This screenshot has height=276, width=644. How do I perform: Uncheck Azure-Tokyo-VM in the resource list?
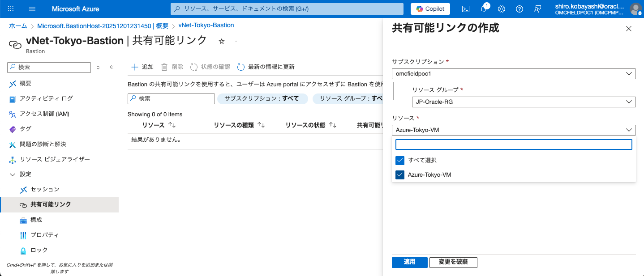click(400, 174)
